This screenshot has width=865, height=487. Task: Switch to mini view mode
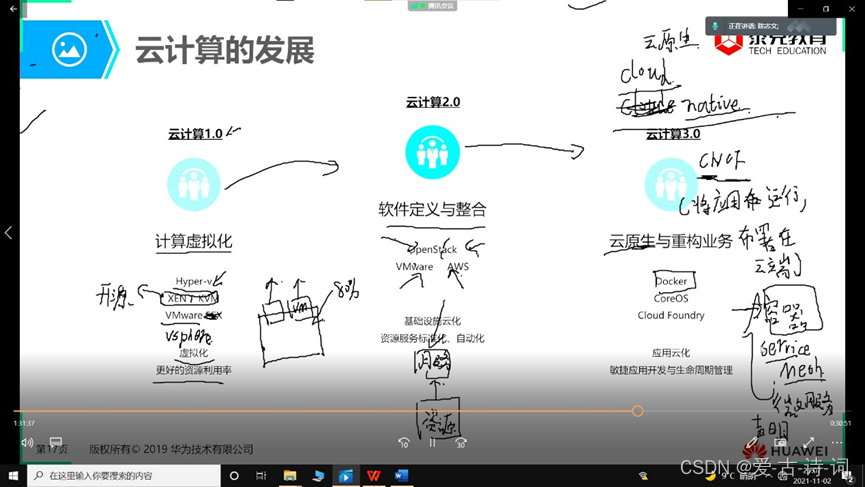780,442
